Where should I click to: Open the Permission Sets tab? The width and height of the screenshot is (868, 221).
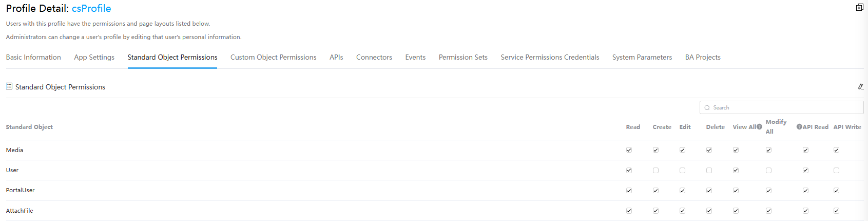(x=463, y=58)
